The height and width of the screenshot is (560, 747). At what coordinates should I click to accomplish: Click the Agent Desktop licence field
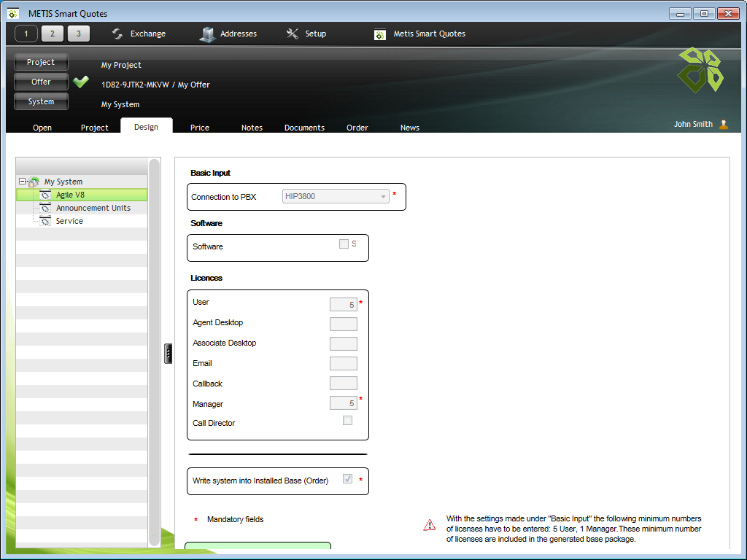coord(344,324)
